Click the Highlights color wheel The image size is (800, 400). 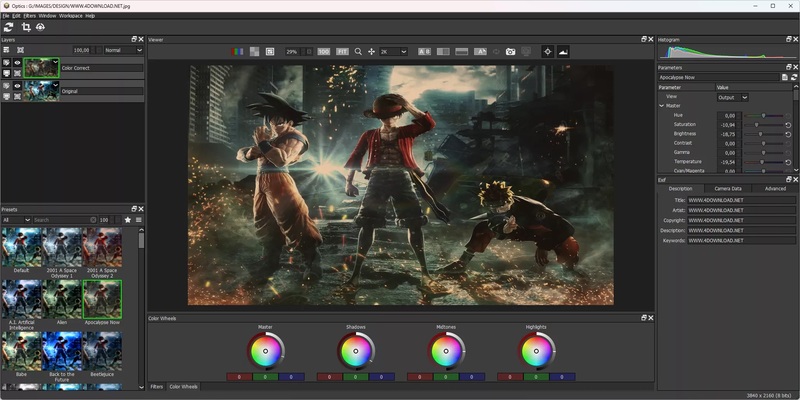coord(537,351)
